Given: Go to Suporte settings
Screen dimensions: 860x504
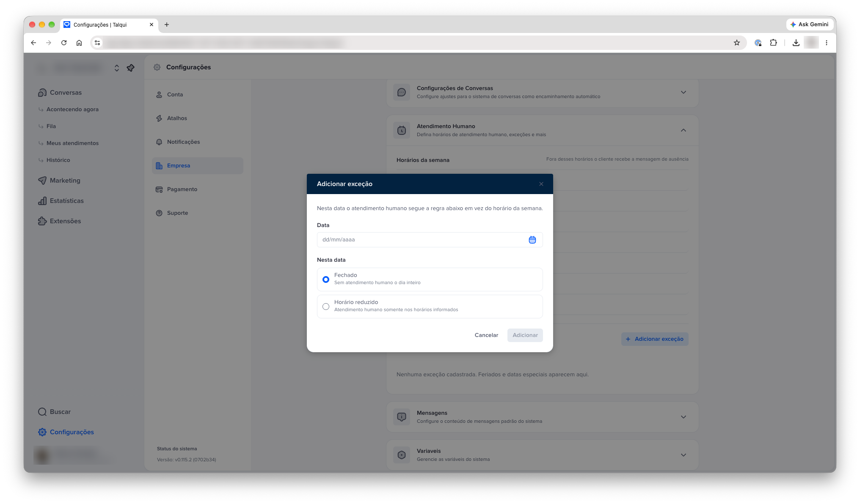Looking at the screenshot, I should (198, 213).
